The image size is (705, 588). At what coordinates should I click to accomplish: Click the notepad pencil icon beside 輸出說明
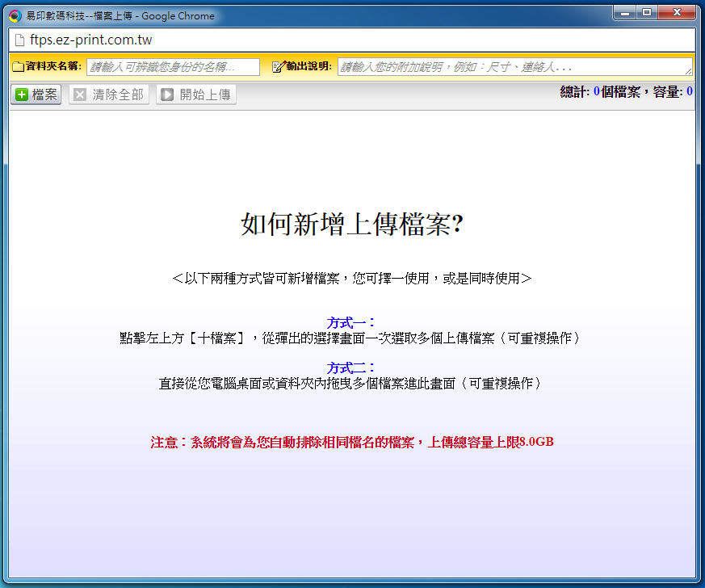(279, 66)
